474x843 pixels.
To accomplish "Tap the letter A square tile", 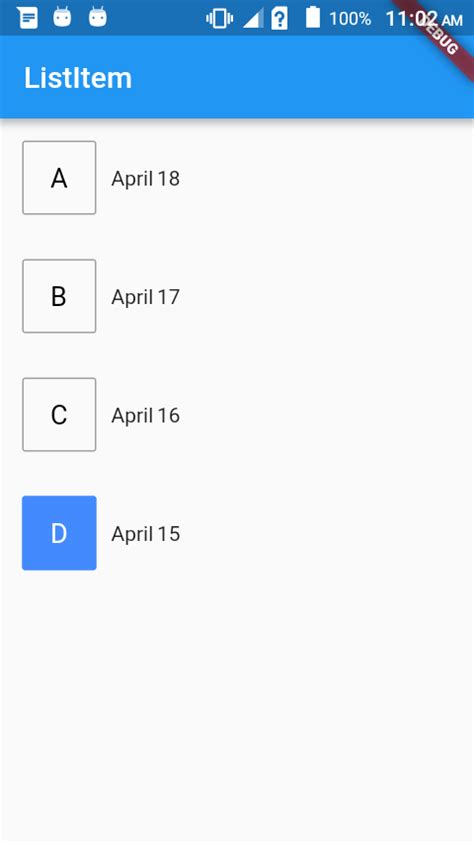I will (59, 178).
